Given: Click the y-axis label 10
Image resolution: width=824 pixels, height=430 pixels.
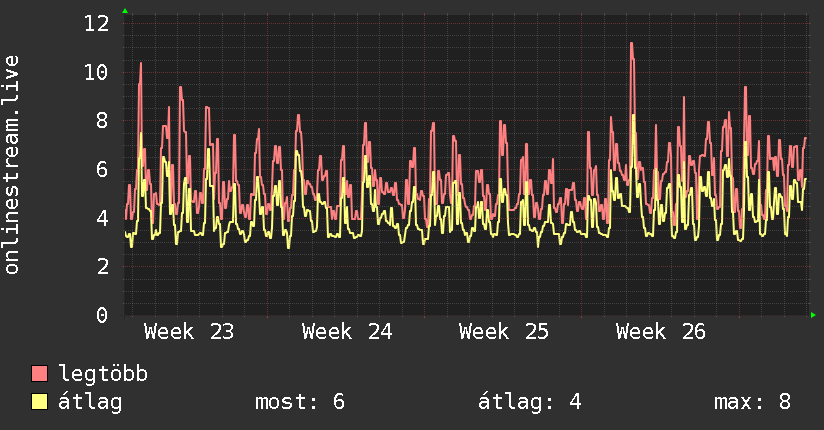Looking at the screenshot, I should coord(97,73).
